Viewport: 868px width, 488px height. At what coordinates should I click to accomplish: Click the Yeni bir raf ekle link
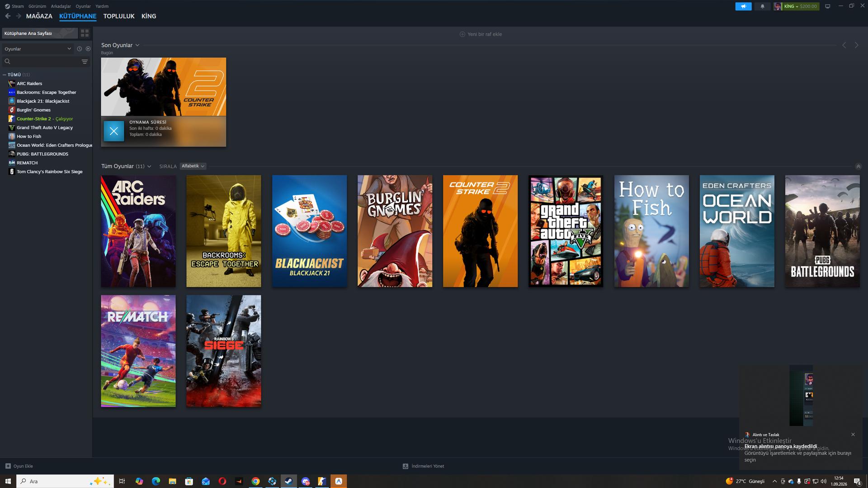click(485, 34)
